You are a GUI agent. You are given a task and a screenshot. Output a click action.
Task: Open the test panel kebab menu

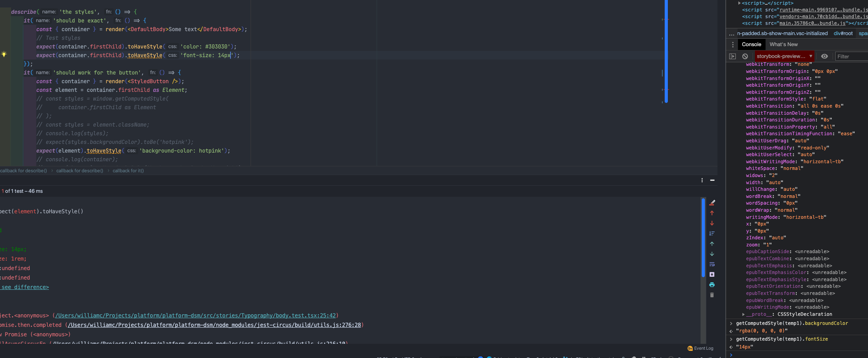click(x=702, y=180)
